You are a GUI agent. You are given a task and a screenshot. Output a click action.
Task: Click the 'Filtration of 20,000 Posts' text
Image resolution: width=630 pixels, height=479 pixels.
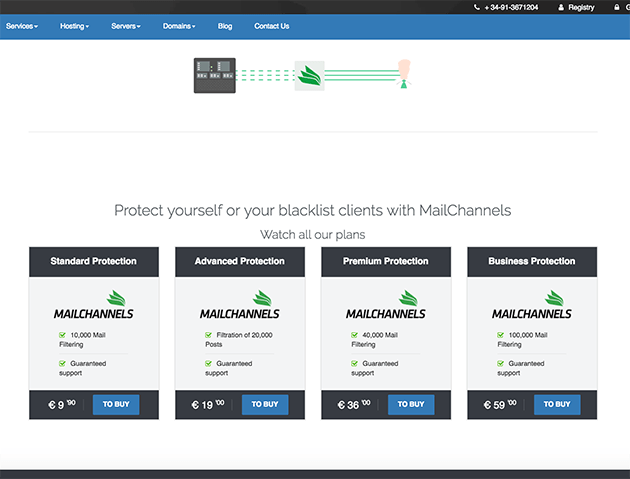point(239,340)
